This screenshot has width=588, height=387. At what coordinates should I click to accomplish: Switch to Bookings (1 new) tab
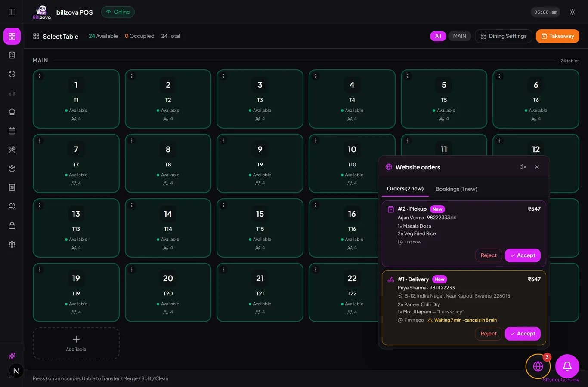tap(456, 189)
